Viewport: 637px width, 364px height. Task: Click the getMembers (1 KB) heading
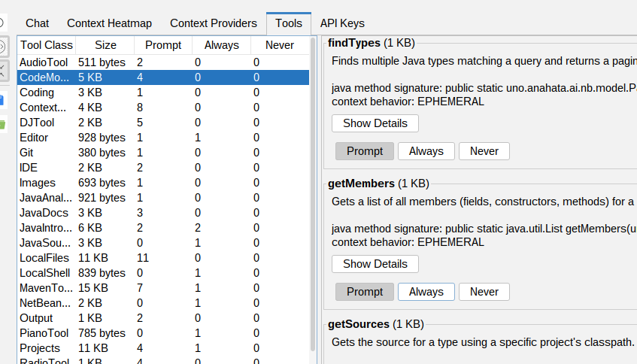point(378,184)
